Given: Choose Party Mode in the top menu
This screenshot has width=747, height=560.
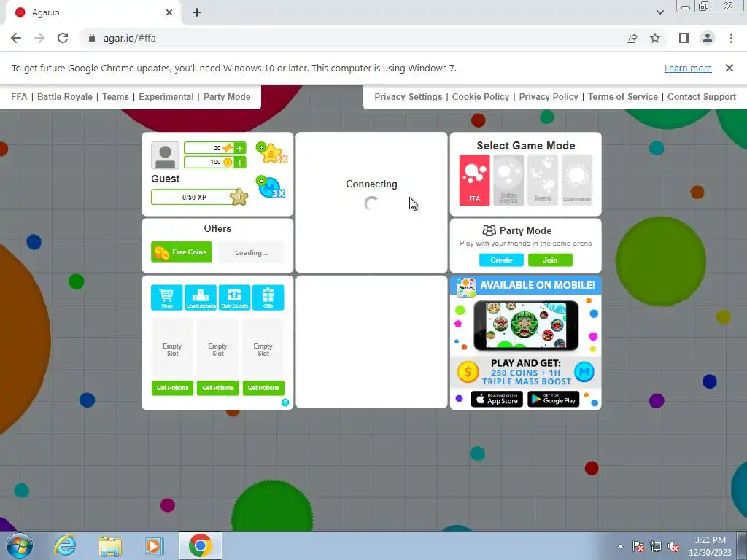Looking at the screenshot, I should (227, 97).
